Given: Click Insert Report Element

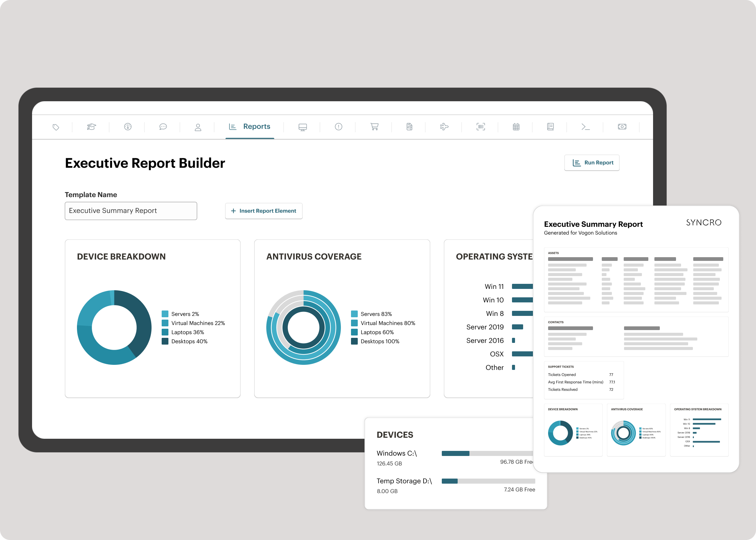Looking at the screenshot, I should pyautogui.click(x=264, y=211).
